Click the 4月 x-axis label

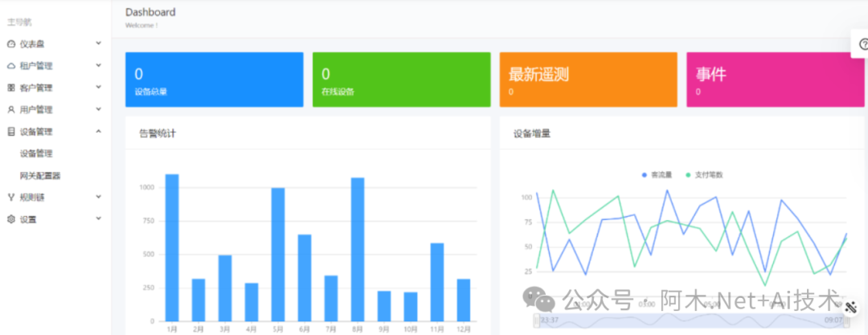pos(252,329)
